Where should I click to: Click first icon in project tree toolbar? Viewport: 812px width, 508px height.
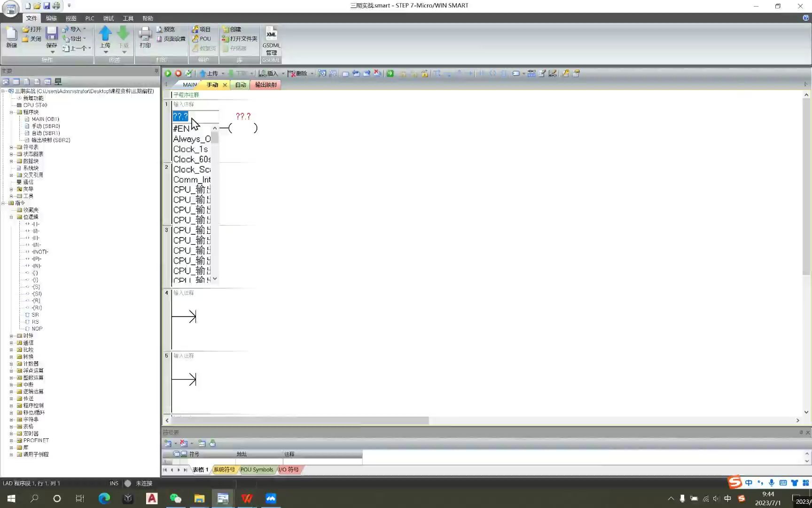pyautogui.click(x=6, y=81)
